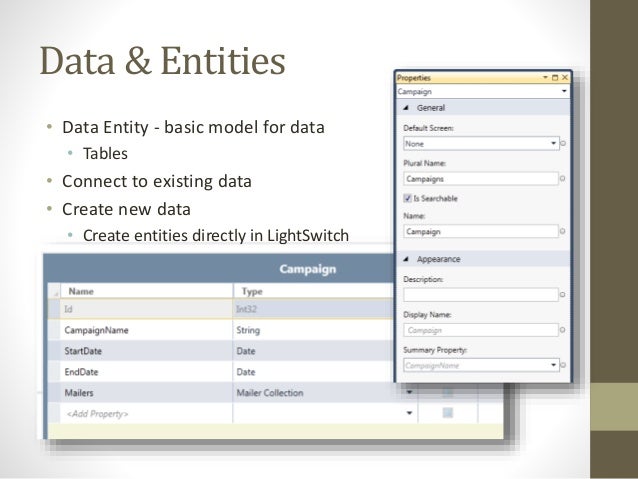Click reset circle beside Plural Name field
The image size is (638, 479).
tap(564, 180)
